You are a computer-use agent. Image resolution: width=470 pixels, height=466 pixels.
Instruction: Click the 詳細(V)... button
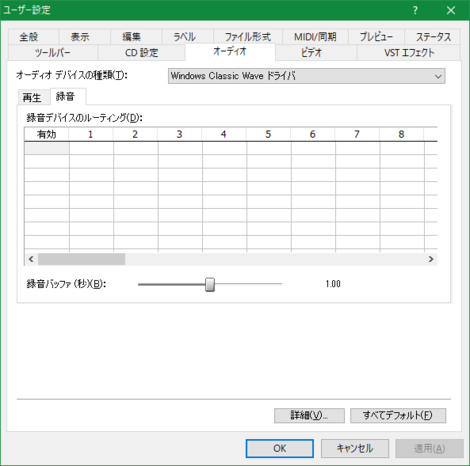(x=309, y=415)
